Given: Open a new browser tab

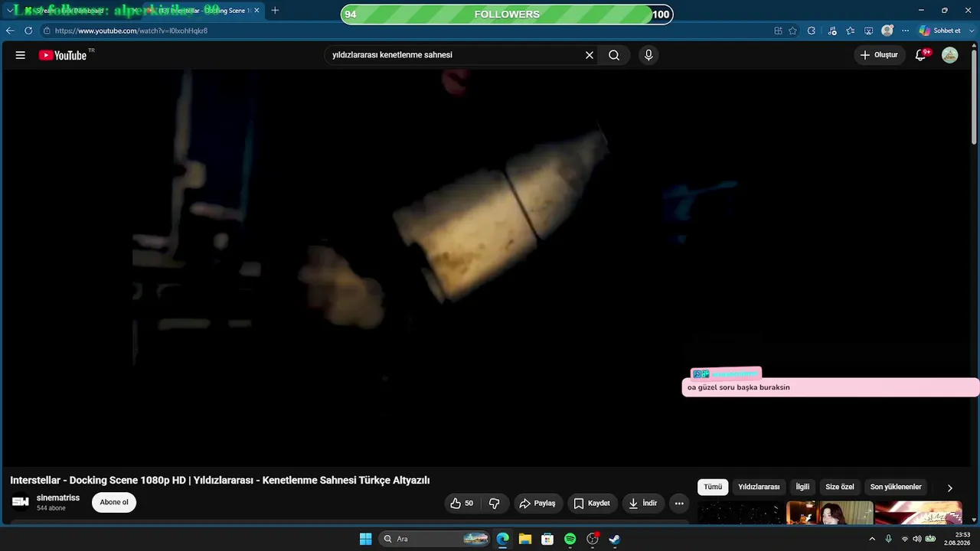Looking at the screenshot, I should coord(275,11).
